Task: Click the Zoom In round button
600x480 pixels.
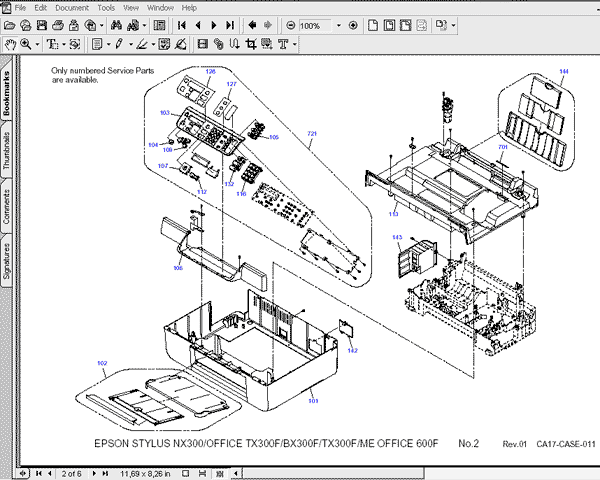Action: [353, 26]
